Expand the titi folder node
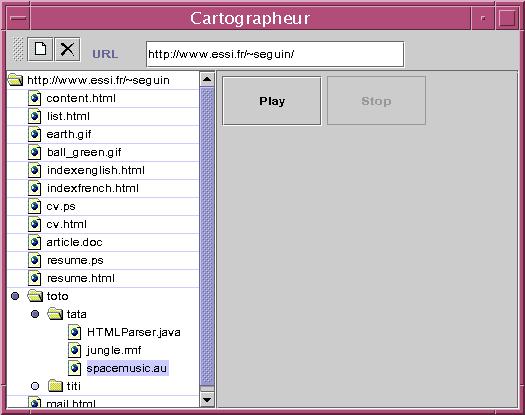Image resolution: width=525 pixels, height=415 pixels. click(35, 386)
